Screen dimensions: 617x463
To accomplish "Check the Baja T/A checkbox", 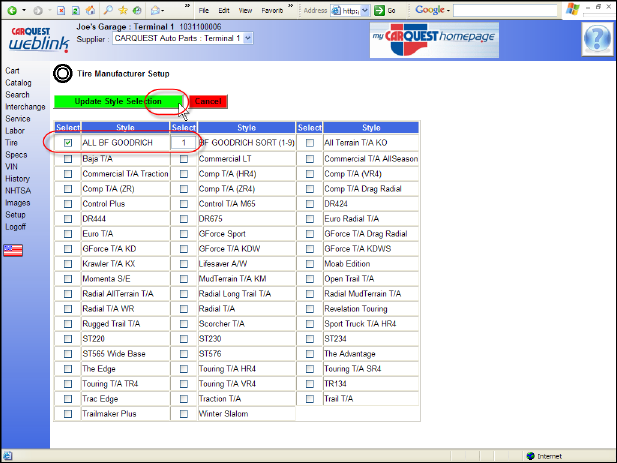I will pos(68,159).
